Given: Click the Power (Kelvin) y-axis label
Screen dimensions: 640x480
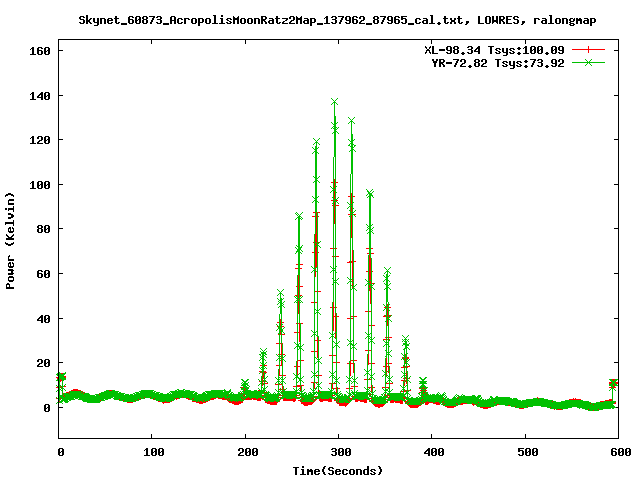Looking at the screenshot, I should [10, 241].
